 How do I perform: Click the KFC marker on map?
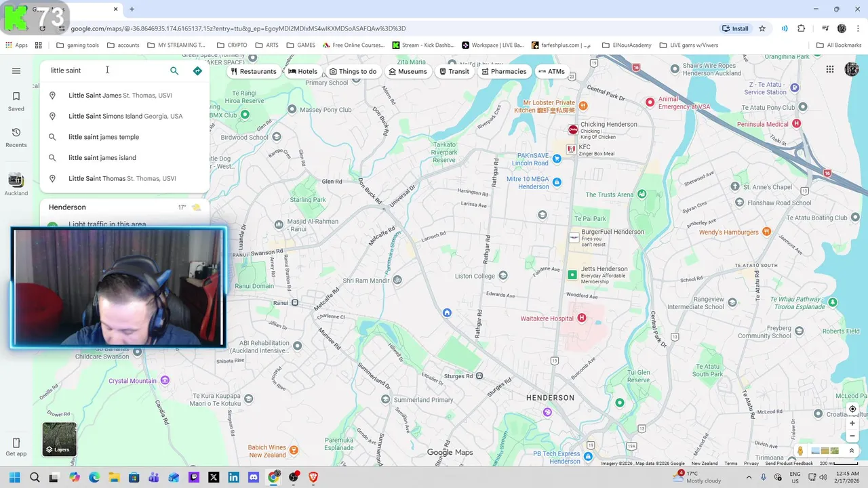[x=571, y=148]
